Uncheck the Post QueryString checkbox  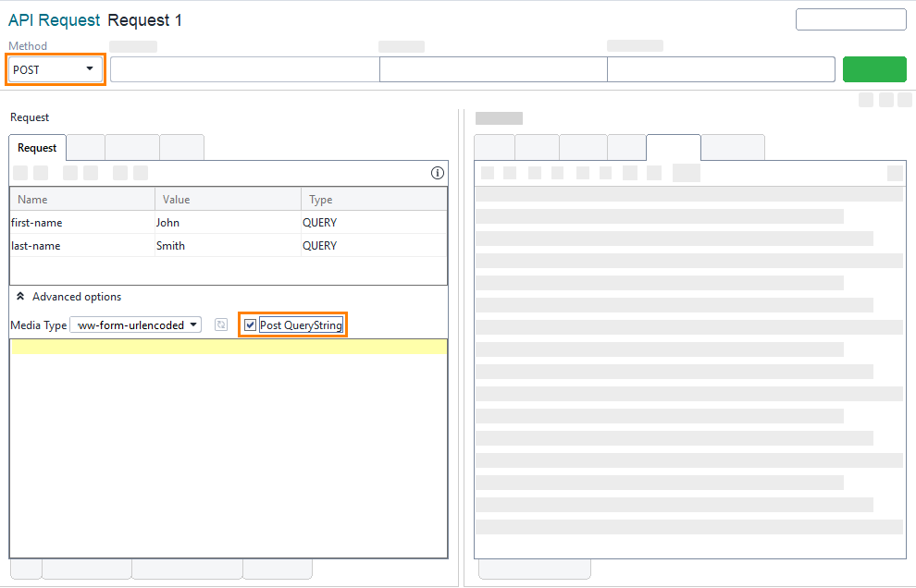click(x=251, y=325)
